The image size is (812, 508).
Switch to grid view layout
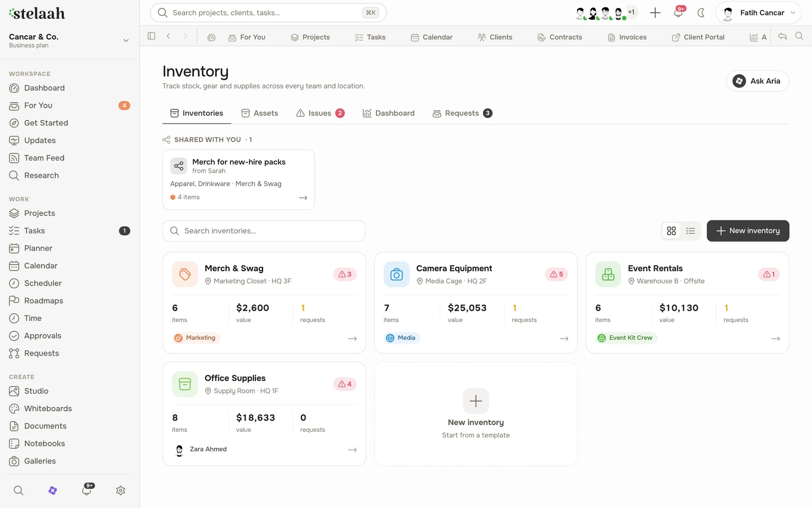[672, 231]
